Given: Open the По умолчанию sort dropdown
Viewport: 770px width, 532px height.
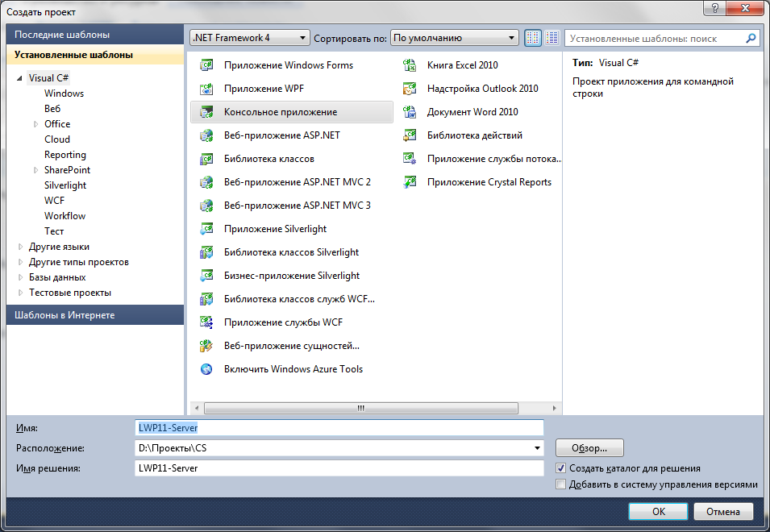Looking at the screenshot, I should click(x=454, y=38).
